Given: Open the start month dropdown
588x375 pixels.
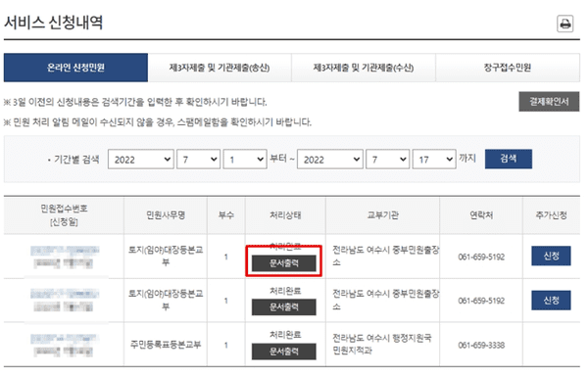Looking at the screenshot, I should coord(198,160).
